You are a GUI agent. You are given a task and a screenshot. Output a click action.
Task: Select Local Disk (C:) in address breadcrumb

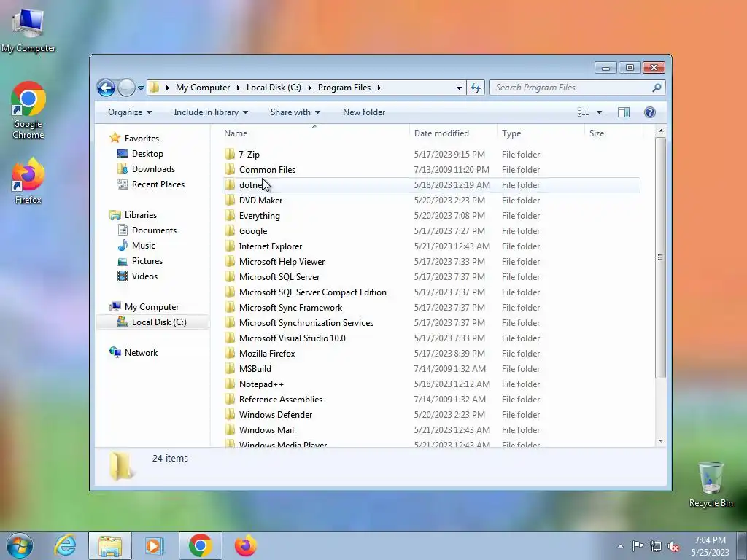[274, 87]
